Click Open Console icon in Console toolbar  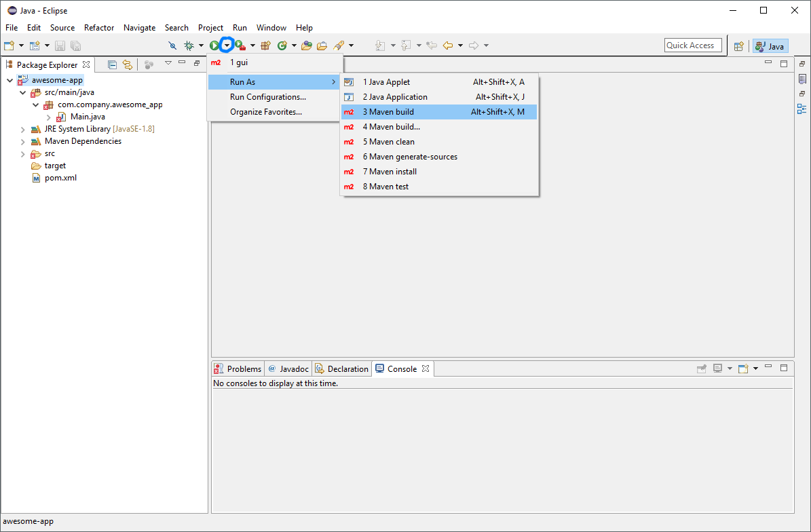click(x=743, y=368)
